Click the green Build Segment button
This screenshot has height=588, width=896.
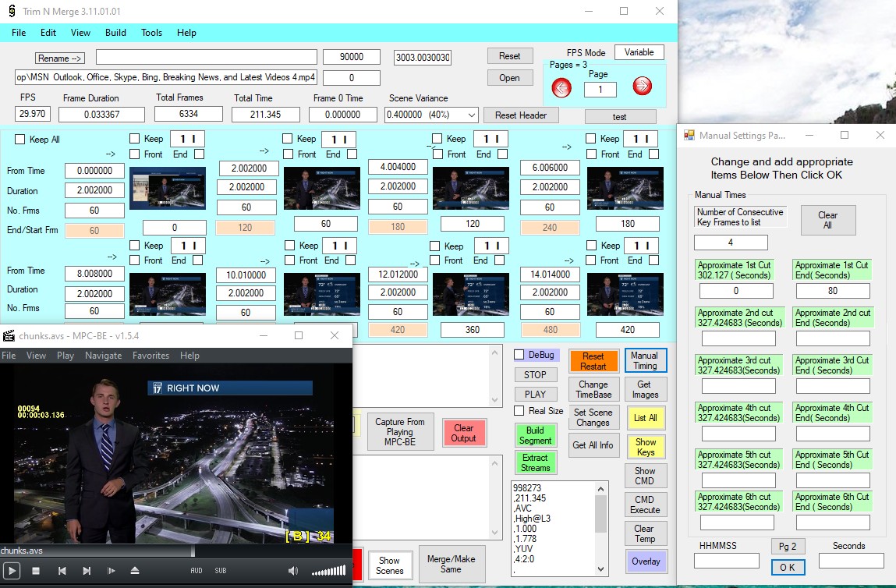tap(535, 435)
